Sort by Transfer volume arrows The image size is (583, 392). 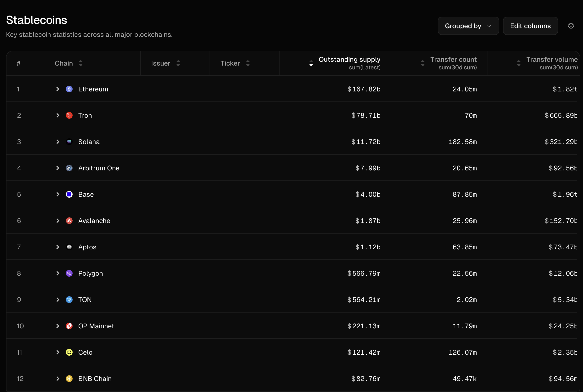coord(519,63)
